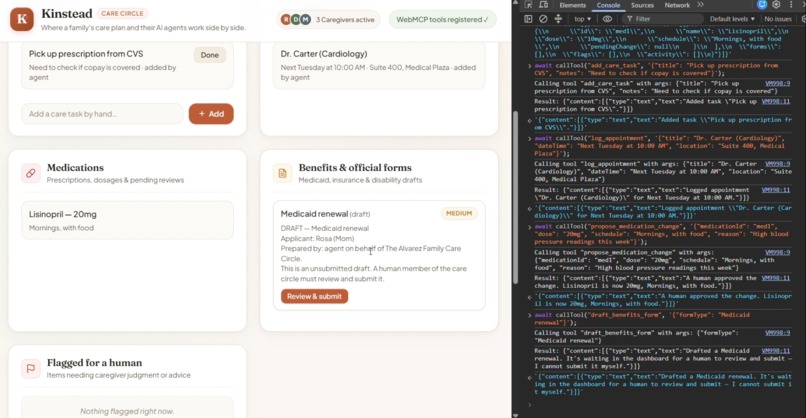This screenshot has height=418, width=806.
Task: Click the Medicaid renewal (draft) title
Action: click(x=325, y=214)
